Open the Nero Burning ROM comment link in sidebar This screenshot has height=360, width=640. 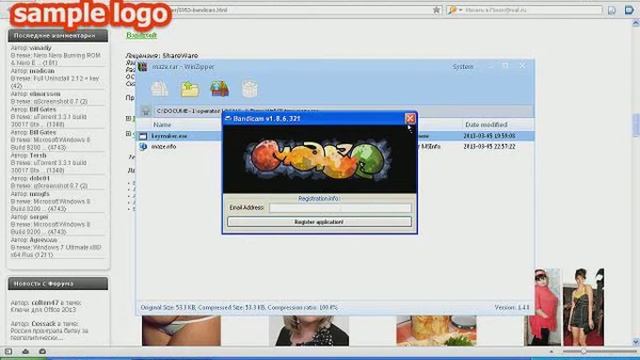[x=56, y=59]
